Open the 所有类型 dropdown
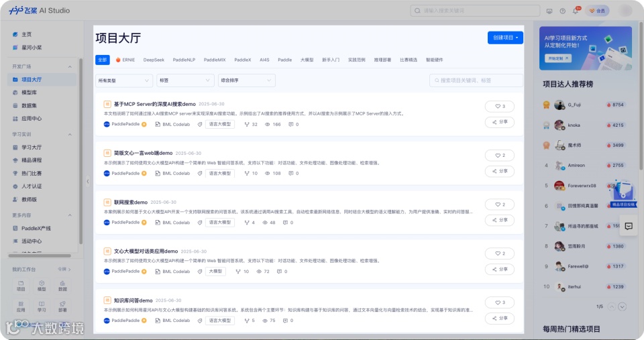This screenshot has height=340, width=644. [x=124, y=80]
